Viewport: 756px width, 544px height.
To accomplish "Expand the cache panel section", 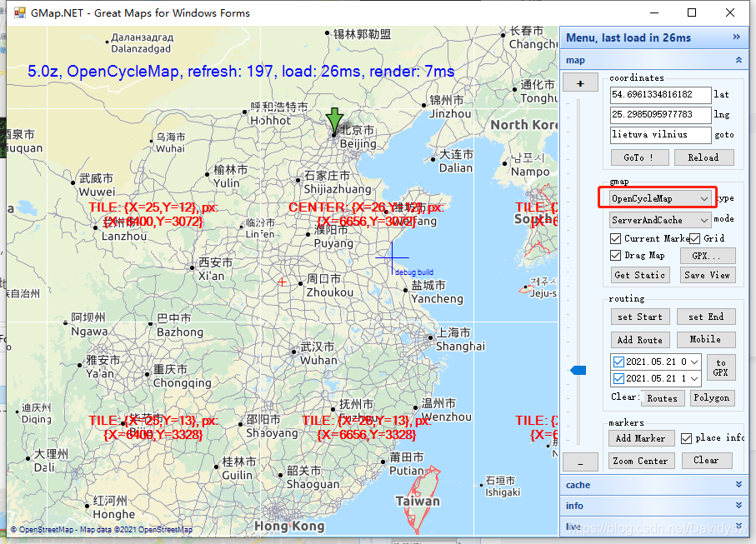I will [738, 484].
